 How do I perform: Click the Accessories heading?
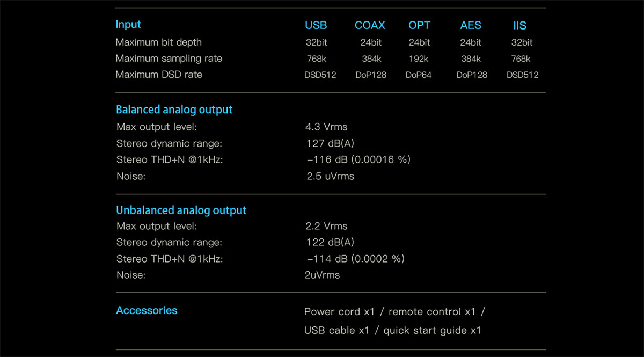click(147, 310)
